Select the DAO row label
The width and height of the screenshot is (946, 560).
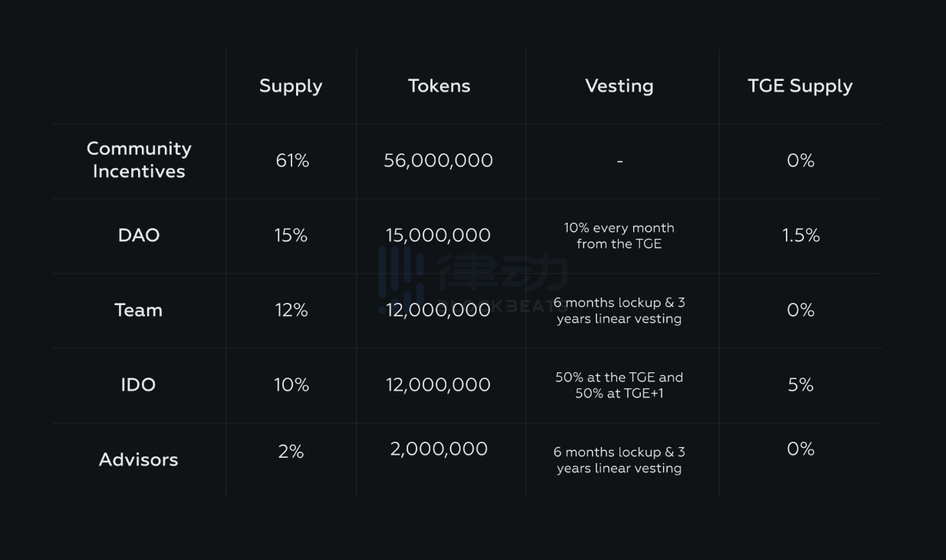[139, 235]
